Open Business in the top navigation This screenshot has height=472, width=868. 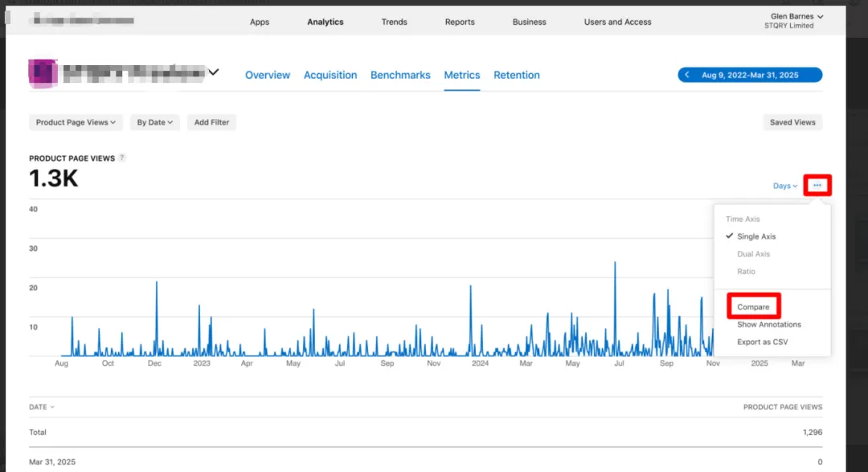pyautogui.click(x=529, y=23)
